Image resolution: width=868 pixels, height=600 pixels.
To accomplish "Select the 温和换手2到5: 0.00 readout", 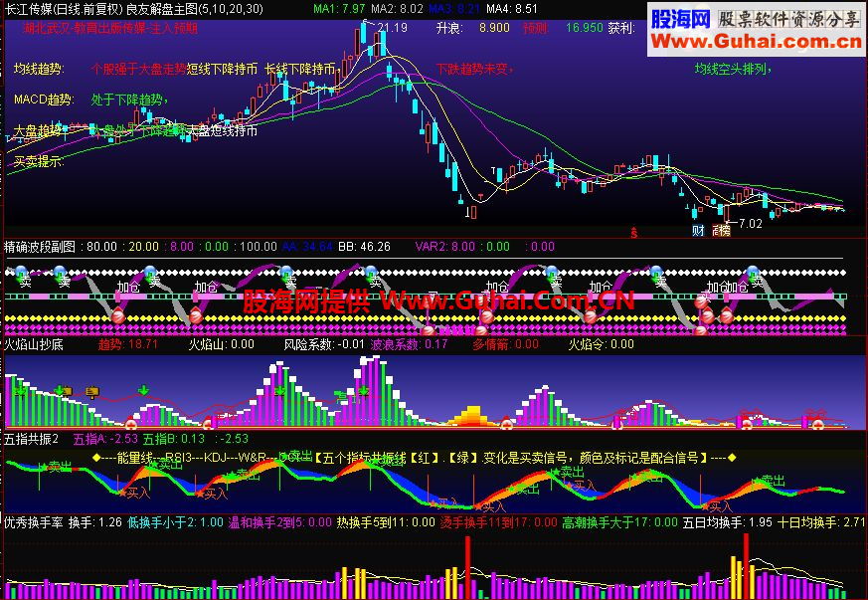I will tap(280, 522).
